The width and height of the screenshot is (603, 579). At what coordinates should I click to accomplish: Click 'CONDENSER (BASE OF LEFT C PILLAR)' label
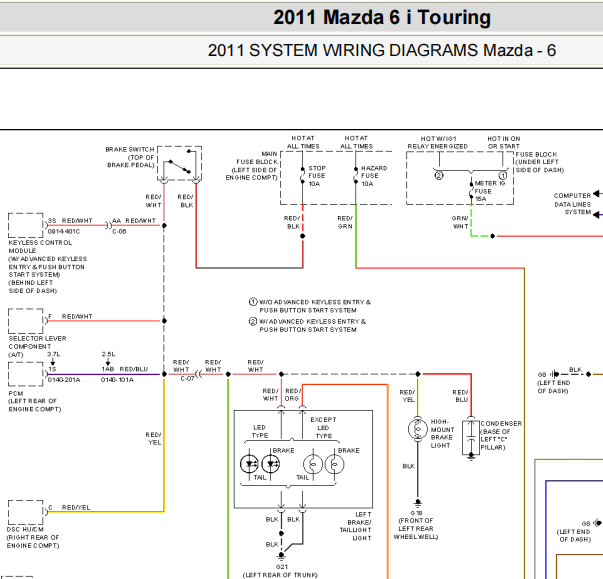[501, 435]
